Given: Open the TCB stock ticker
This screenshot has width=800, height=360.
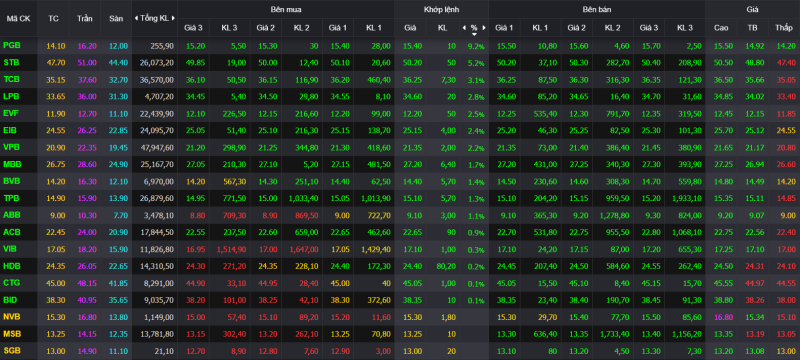Looking at the screenshot, I should tap(11, 80).
